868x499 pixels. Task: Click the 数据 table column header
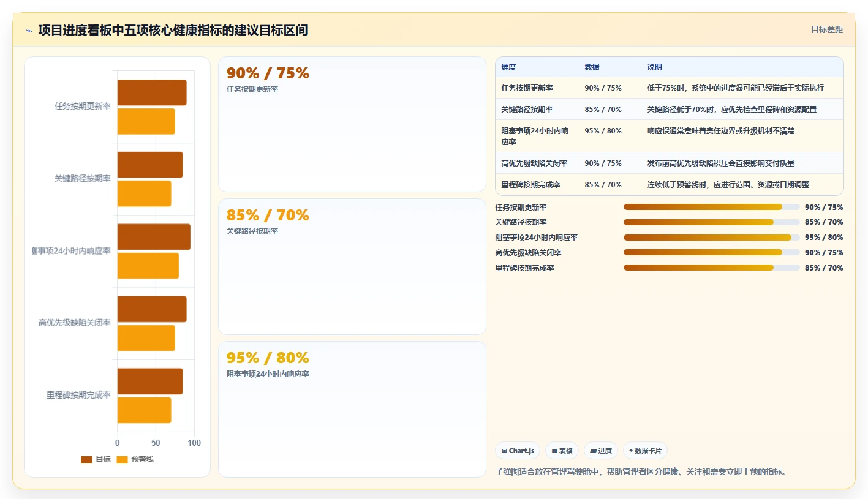pos(592,67)
